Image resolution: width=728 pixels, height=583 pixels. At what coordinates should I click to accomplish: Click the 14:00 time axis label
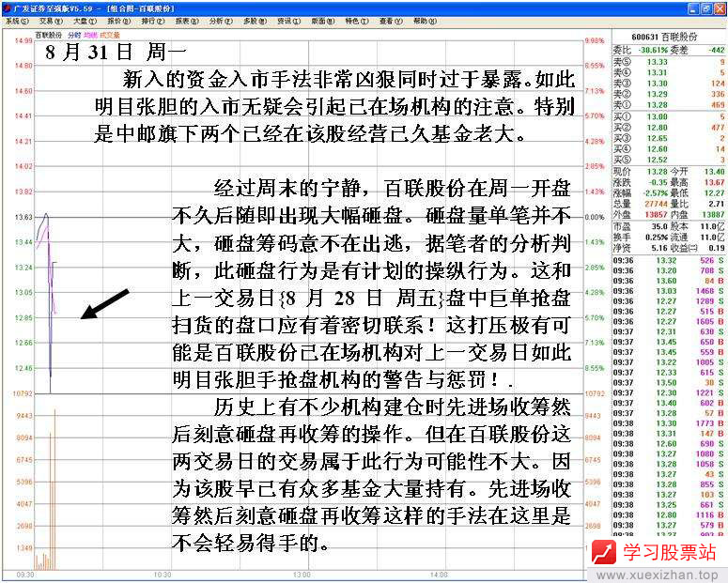[440, 575]
